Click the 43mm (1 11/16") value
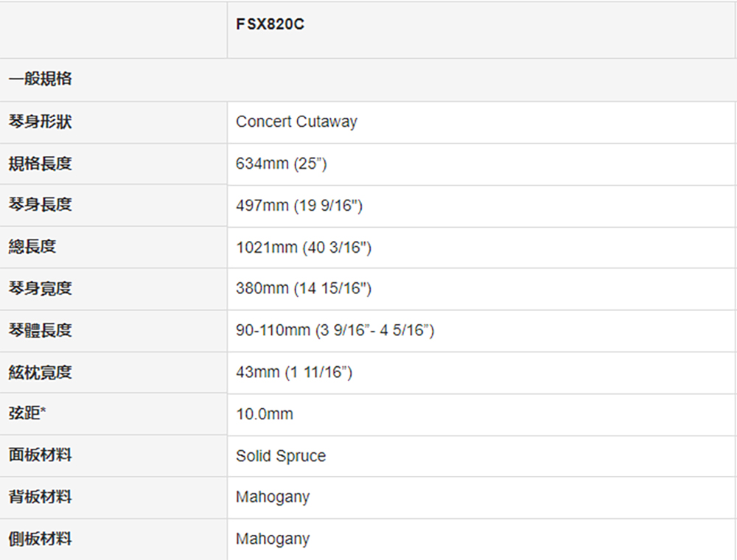Image resolution: width=737 pixels, height=560 pixels. click(x=294, y=372)
